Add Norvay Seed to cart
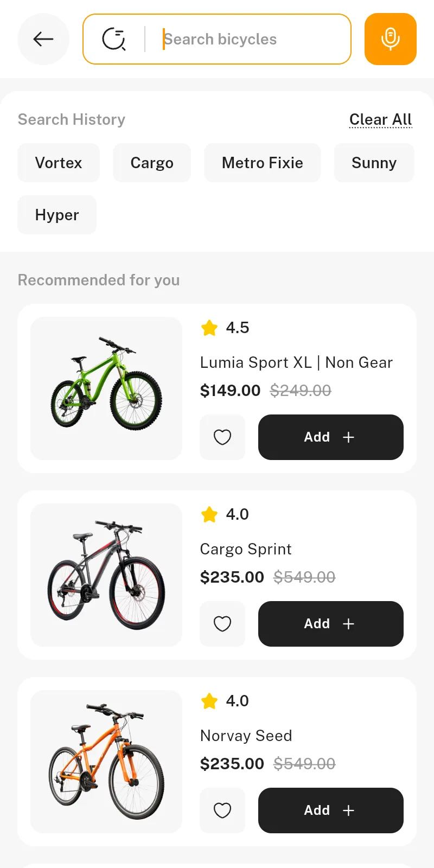Screen dimensions: 434x868 click(331, 810)
